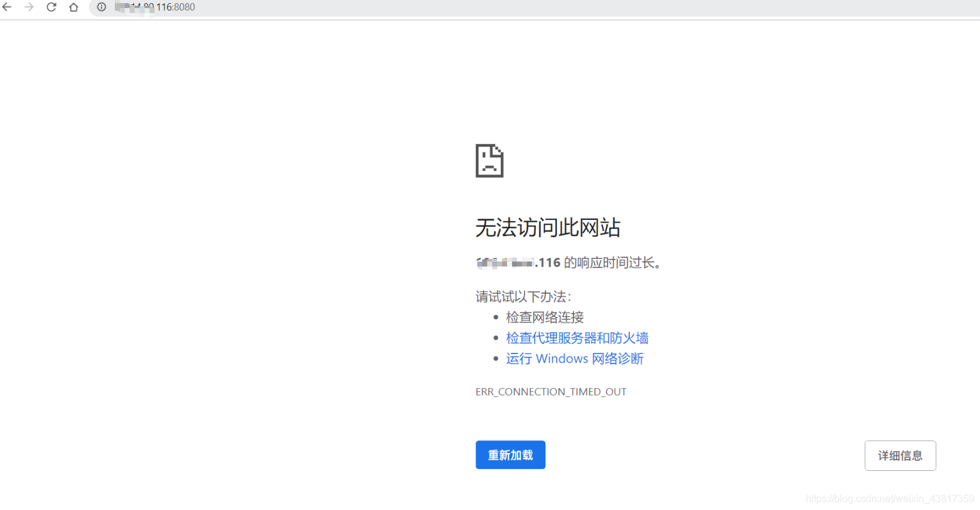980x510 pixels.
Task: Click the 详细信息 button
Action: pos(901,455)
